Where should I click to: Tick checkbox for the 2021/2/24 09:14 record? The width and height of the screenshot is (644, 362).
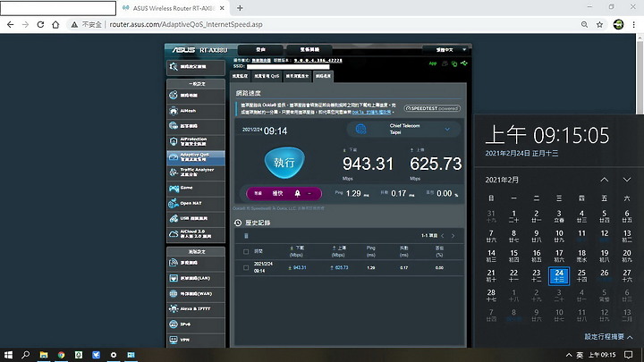pos(246,267)
